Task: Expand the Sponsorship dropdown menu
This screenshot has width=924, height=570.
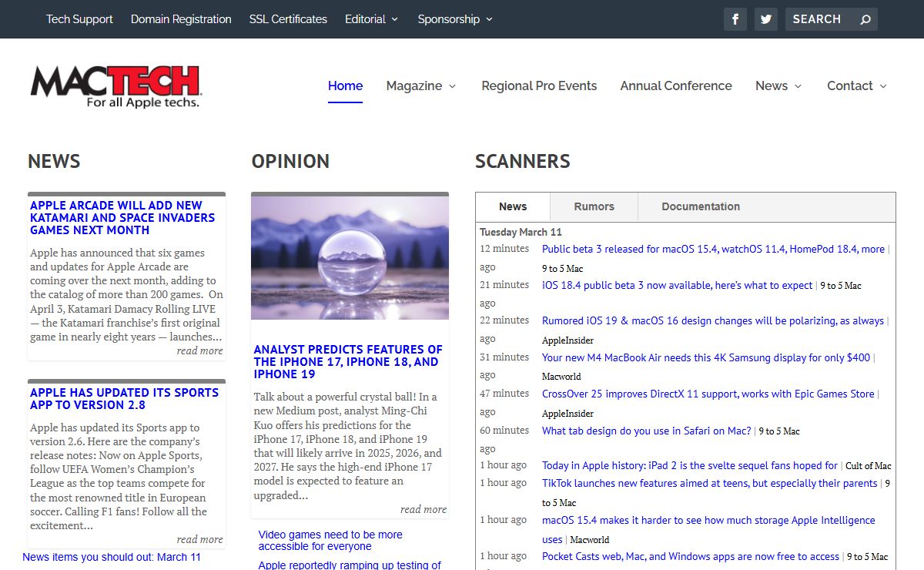Action: [455, 19]
